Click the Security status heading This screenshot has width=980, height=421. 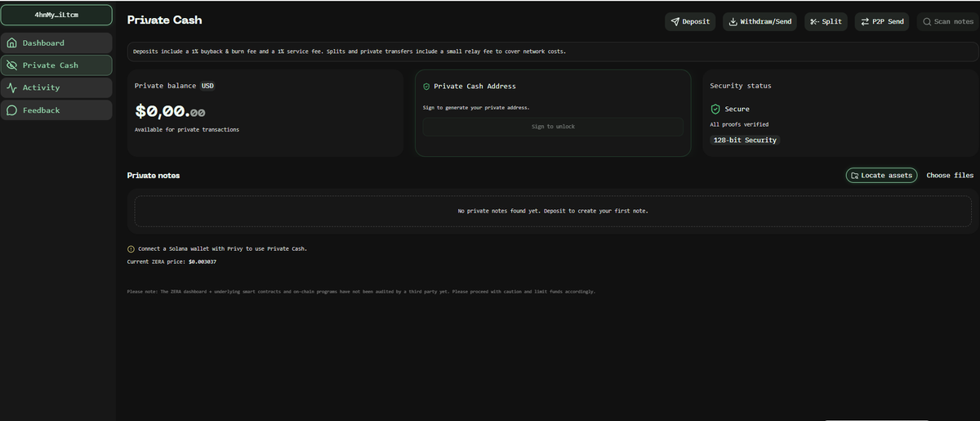[741, 86]
